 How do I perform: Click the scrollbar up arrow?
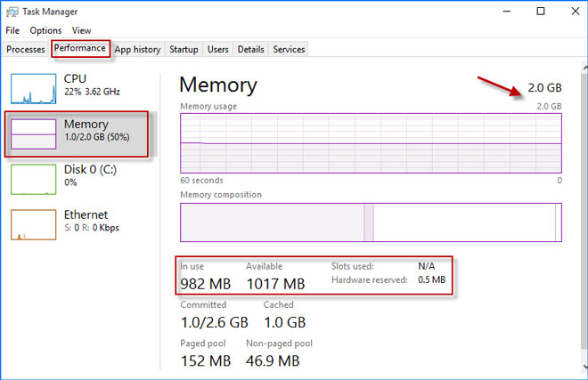tap(584, 68)
